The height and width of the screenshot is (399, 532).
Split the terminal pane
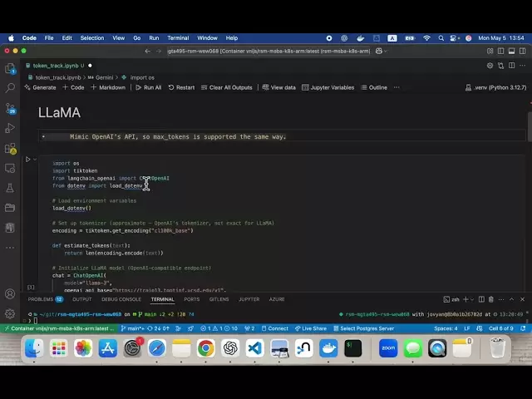pyautogui.click(x=481, y=299)
